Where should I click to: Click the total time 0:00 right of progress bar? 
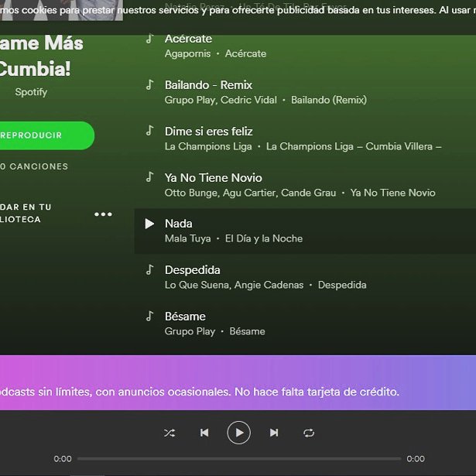point(416,459)
